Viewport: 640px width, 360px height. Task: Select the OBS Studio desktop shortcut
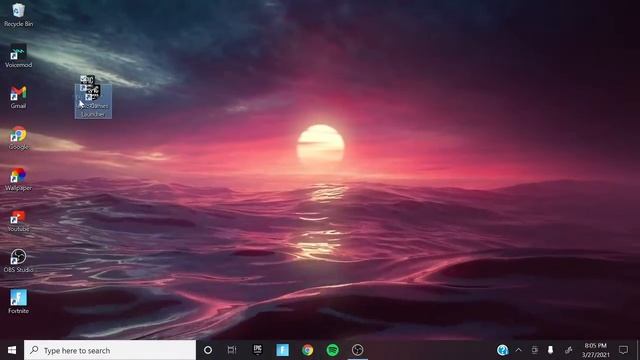tap(18, 261)
